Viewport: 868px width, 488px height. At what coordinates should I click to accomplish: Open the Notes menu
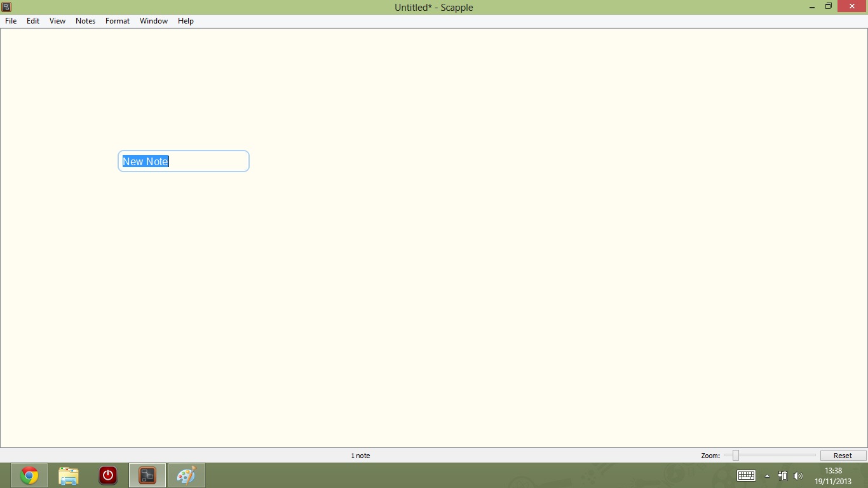(x=85, y=21)
